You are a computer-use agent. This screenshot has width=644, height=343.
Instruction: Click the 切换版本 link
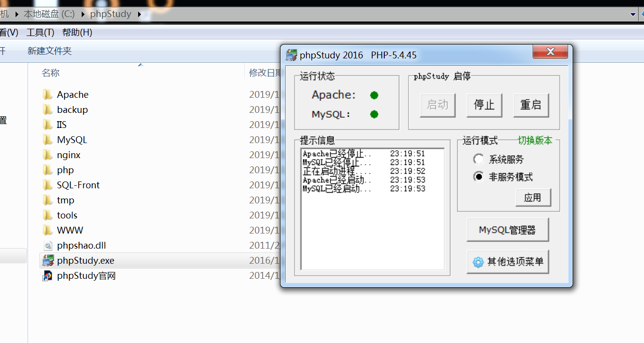pos(535,141)
